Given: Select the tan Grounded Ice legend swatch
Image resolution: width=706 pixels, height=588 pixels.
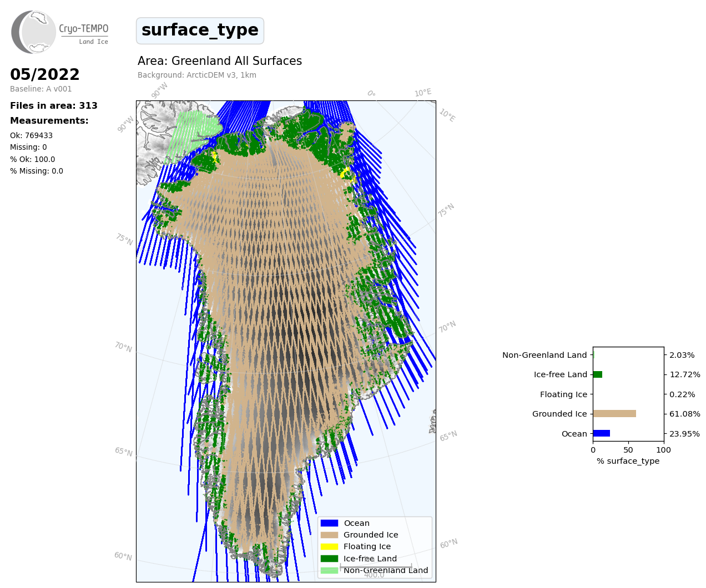Looking at the screenshot, I should coord(329,535).
